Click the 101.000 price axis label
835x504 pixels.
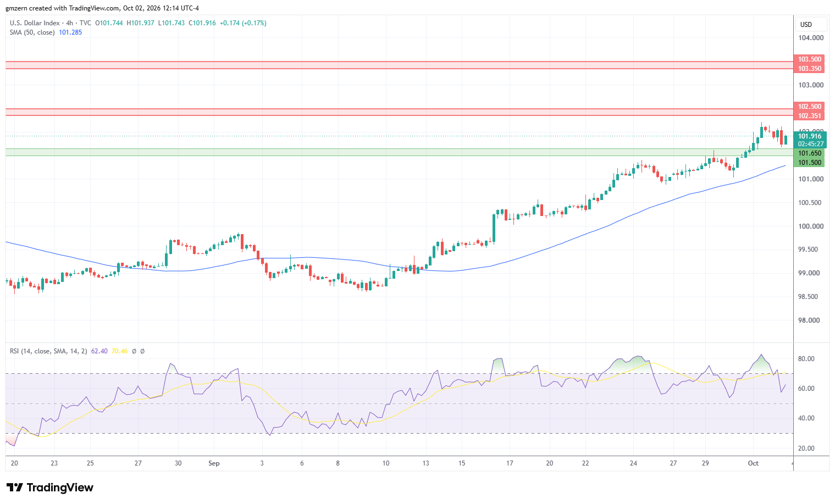(x=811, y=179)
